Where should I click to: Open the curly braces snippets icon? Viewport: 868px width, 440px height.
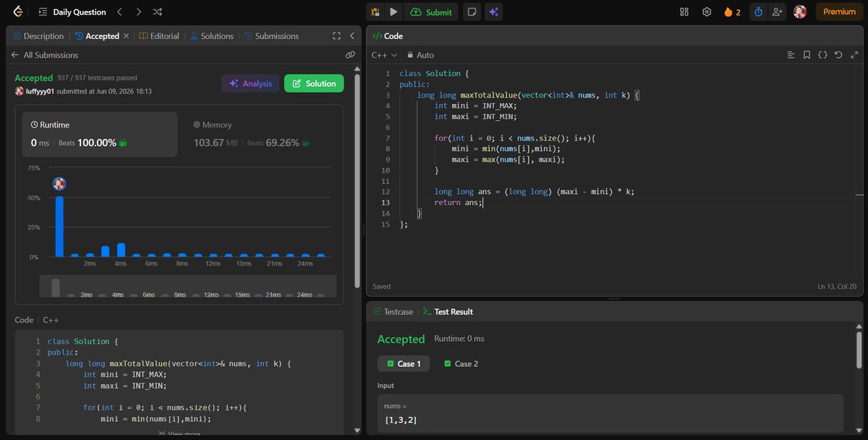tap(822, 54)
